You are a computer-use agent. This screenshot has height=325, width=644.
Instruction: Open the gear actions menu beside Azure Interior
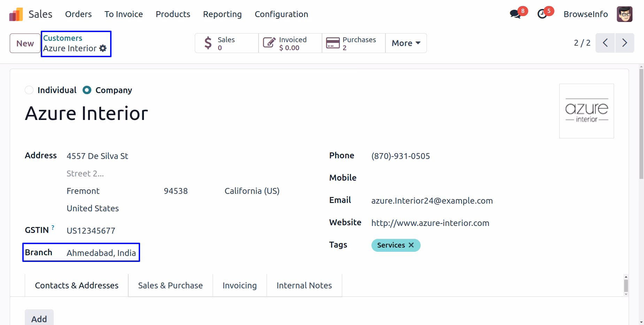click(x=103, y=48)
